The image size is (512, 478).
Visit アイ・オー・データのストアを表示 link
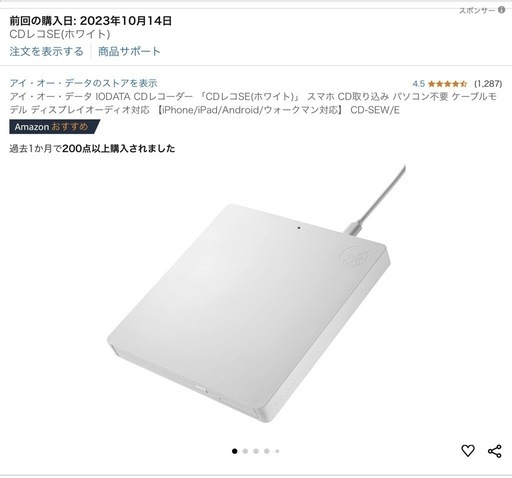tap(83, 83)
